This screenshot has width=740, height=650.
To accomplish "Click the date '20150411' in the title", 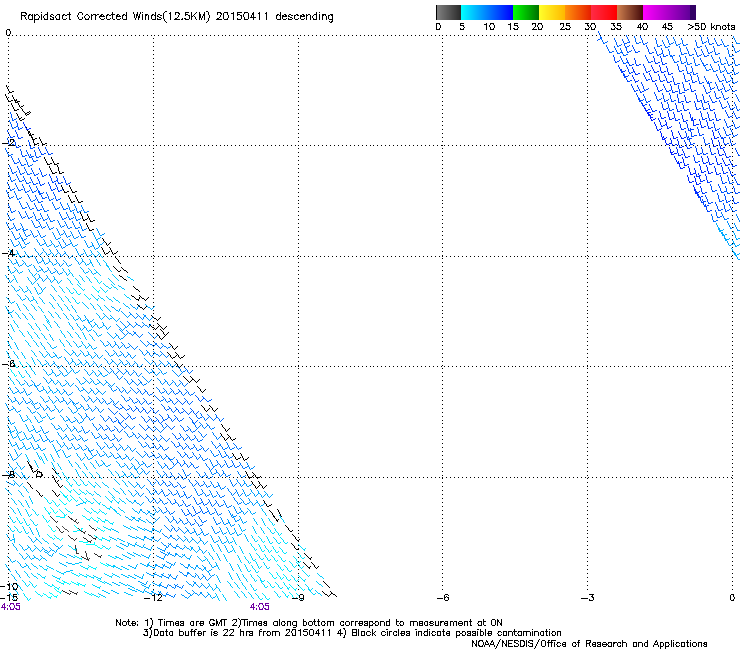I will click(242, 17).
